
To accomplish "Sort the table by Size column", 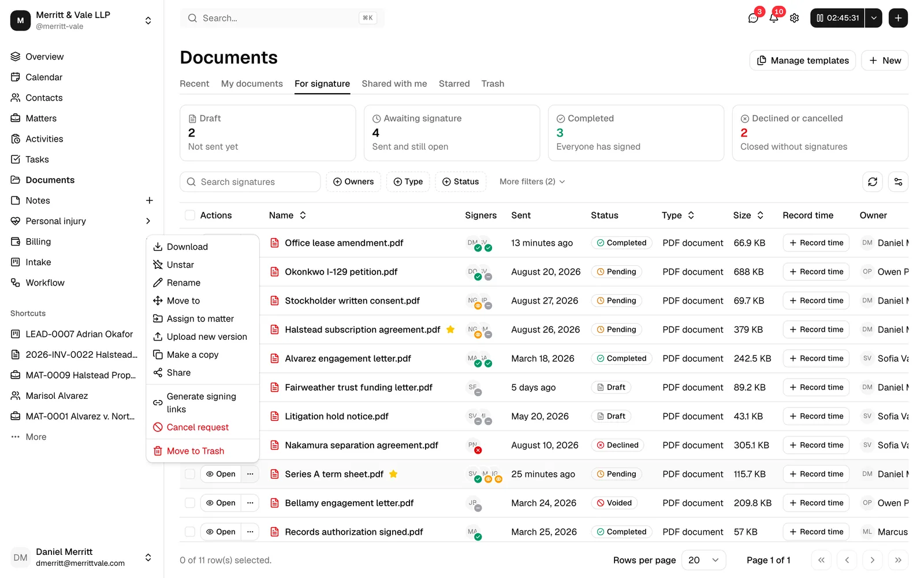I will point(748,215).
